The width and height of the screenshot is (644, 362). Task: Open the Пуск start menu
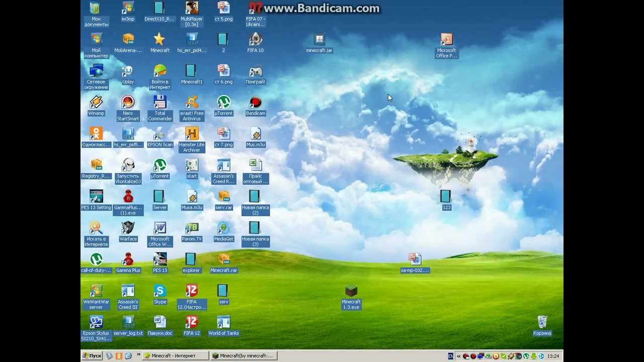coord(92,356)
